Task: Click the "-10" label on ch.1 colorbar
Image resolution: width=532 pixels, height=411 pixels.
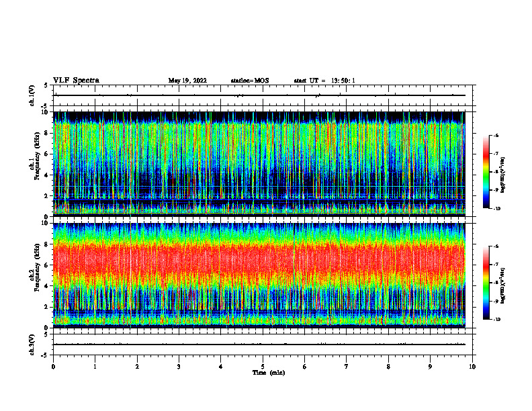Action: tap(497, 209)
